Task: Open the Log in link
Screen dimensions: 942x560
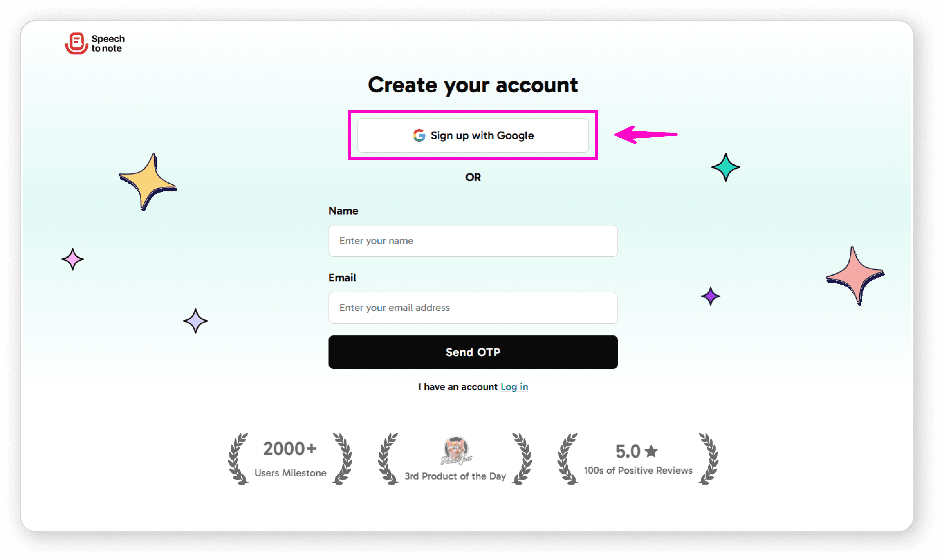Action: (514, 387)
